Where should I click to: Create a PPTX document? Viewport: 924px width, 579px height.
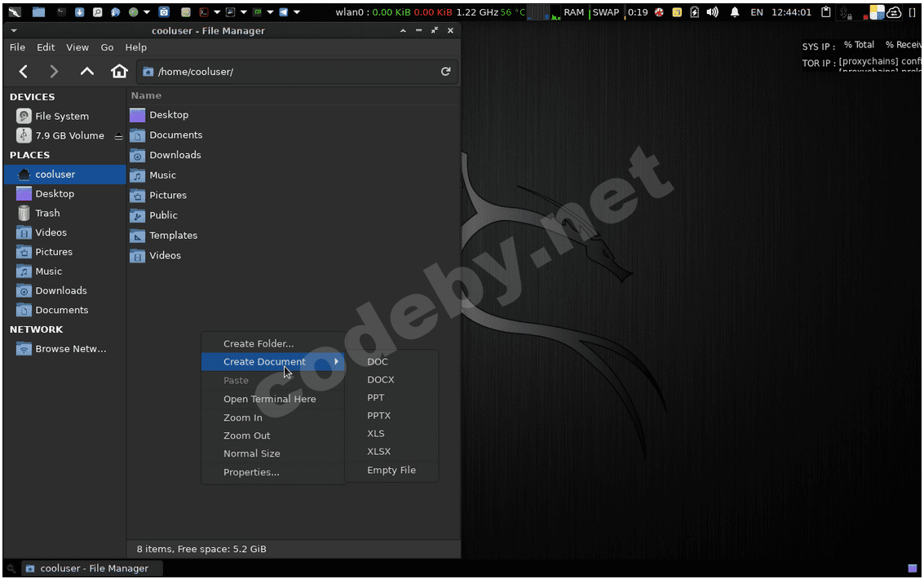pos(392,415)
